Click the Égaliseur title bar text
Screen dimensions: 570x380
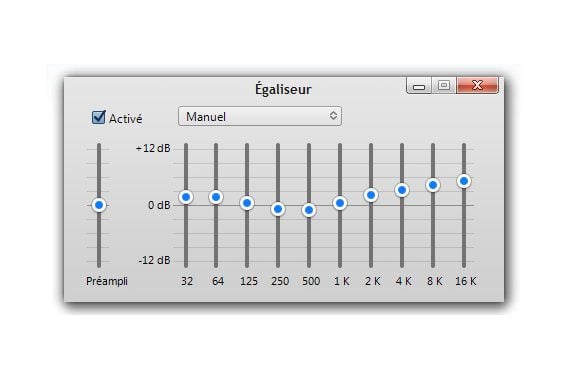[x=283, y=89]
